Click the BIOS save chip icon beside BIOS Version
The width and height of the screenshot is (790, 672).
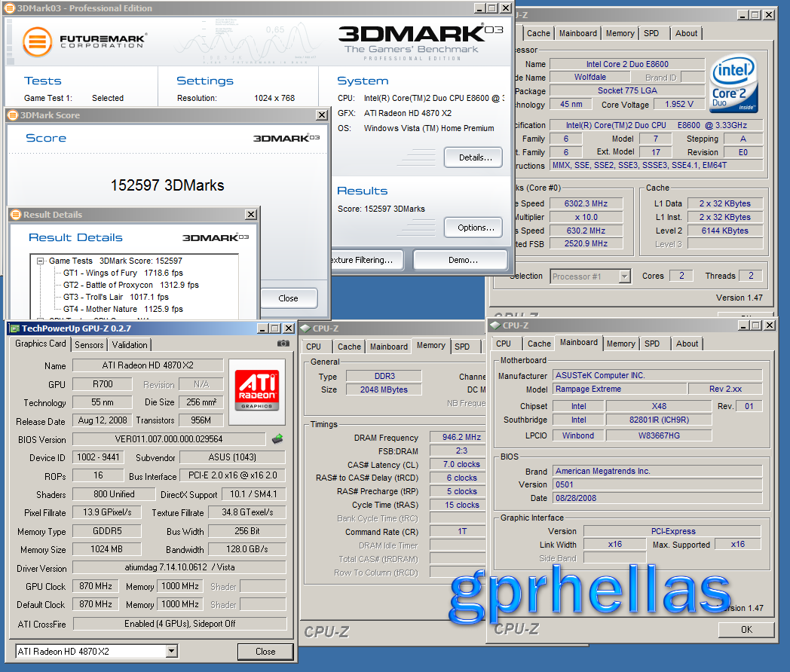pos(278,438)
